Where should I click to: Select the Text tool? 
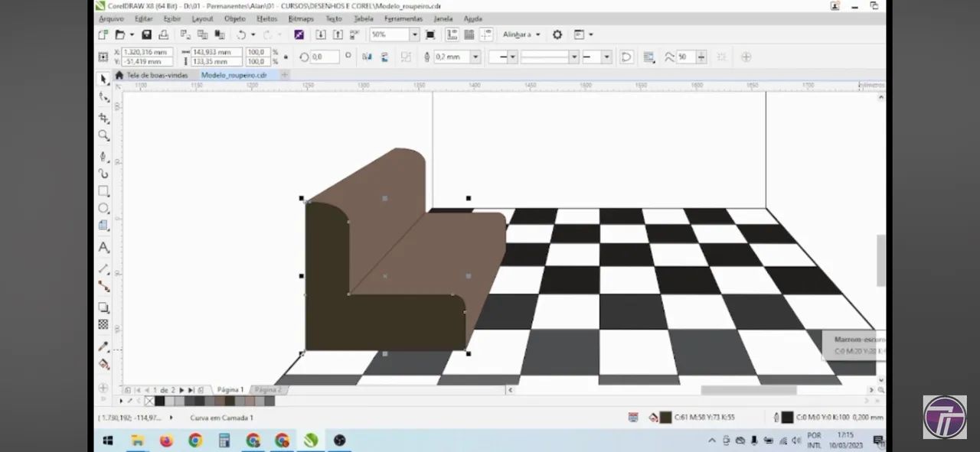point(103,248)
